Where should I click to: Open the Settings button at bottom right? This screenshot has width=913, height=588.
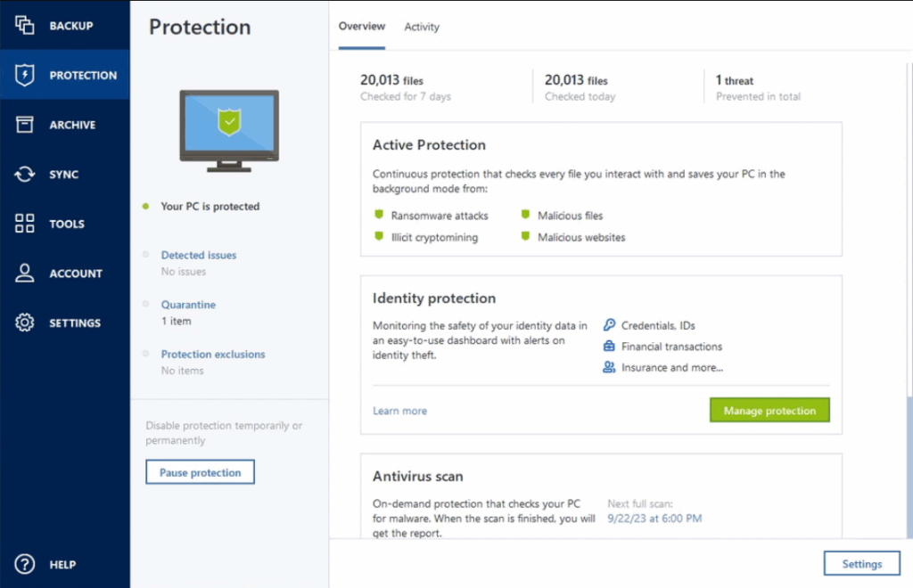point(861,563)
